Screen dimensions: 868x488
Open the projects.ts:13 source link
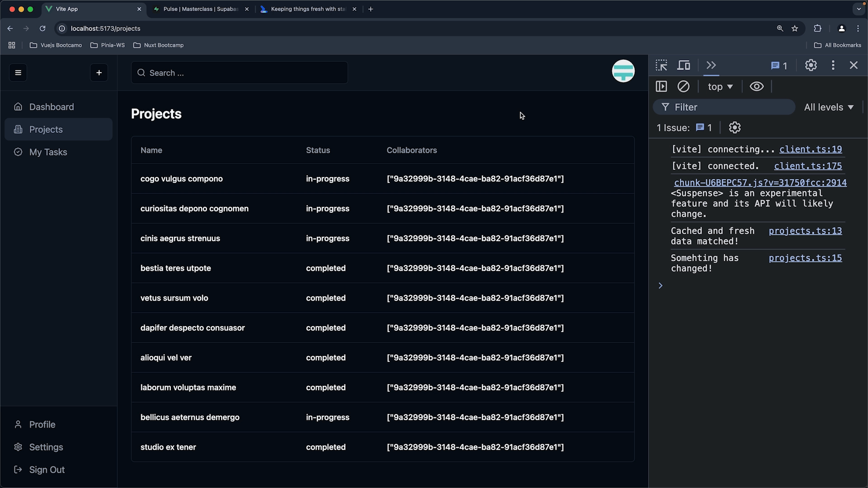[x=805, y=231]
